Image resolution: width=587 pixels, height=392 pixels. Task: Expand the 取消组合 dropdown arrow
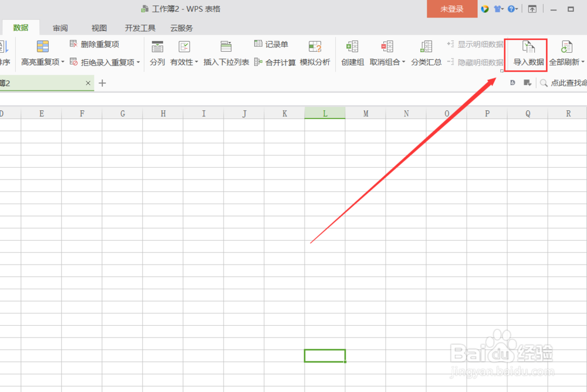[x=404, y=62]
